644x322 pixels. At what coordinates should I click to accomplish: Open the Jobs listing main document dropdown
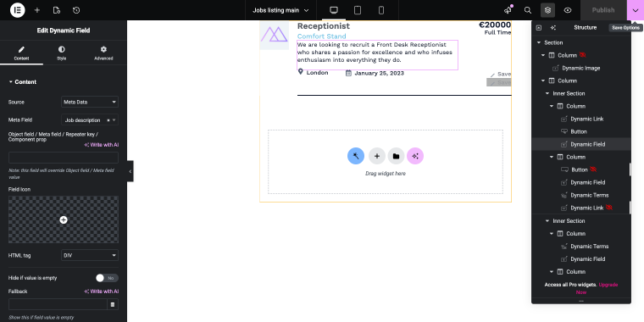[280, 10]
